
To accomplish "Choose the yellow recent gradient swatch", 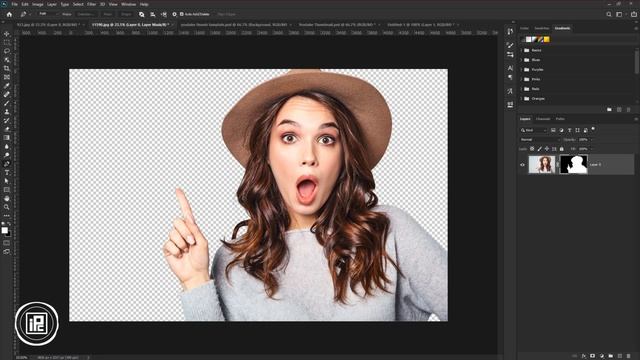I will pos(546,39).
